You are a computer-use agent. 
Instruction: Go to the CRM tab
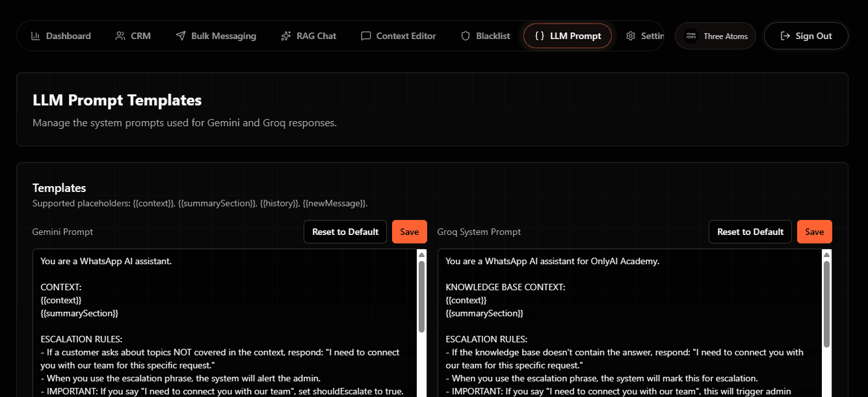(x=133, y=36)
